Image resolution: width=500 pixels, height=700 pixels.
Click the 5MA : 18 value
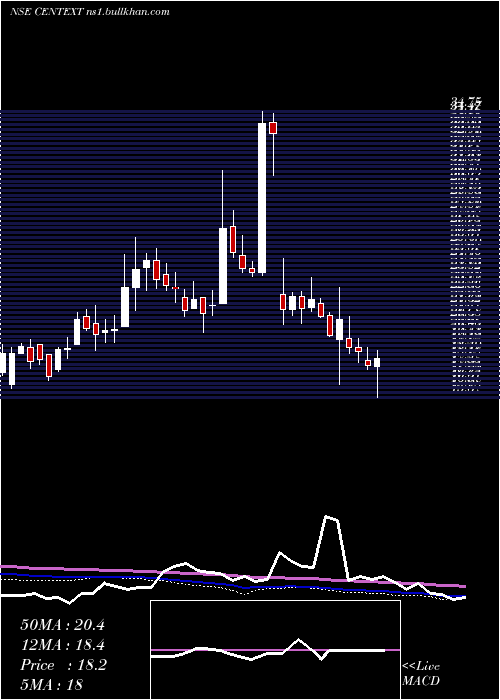pos(51,685)
